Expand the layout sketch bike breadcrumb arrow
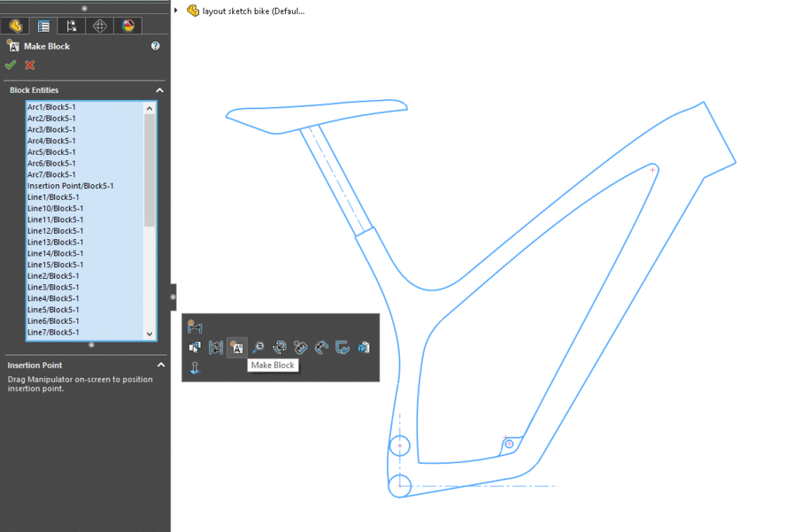 (176, 11)
